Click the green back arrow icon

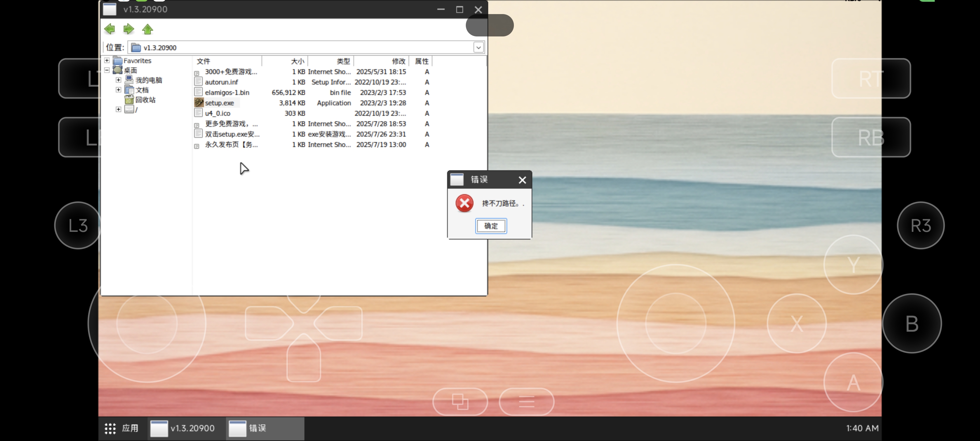pos(110,29)
